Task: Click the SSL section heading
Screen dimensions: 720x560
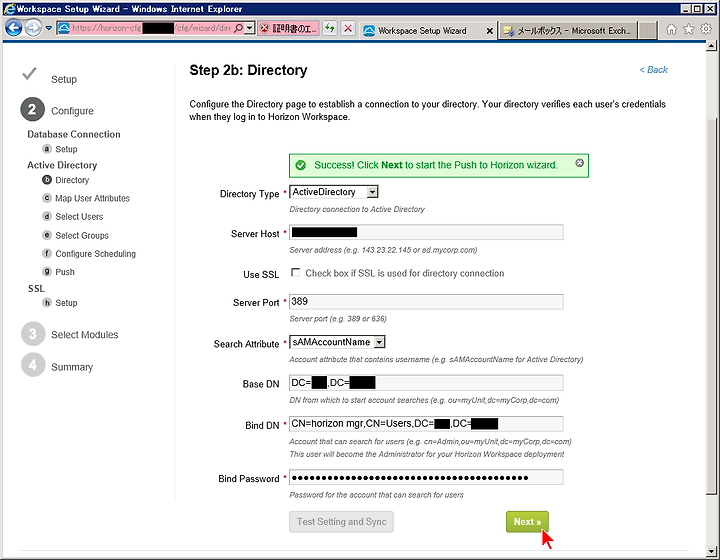Action: click(x=36, y=289)
